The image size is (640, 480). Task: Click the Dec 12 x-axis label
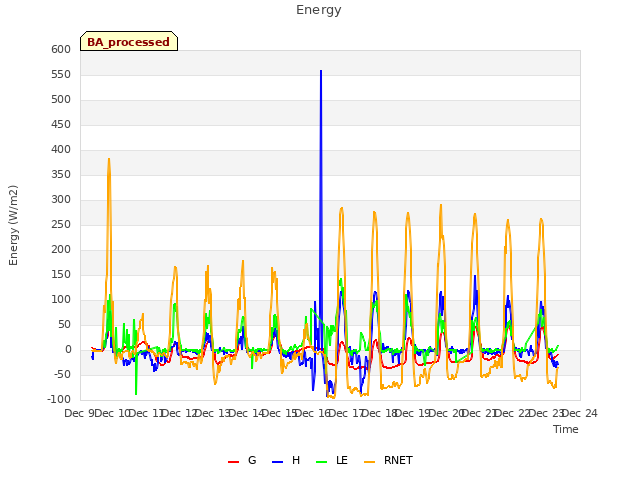pyautogui.click(x=180, y=414)
